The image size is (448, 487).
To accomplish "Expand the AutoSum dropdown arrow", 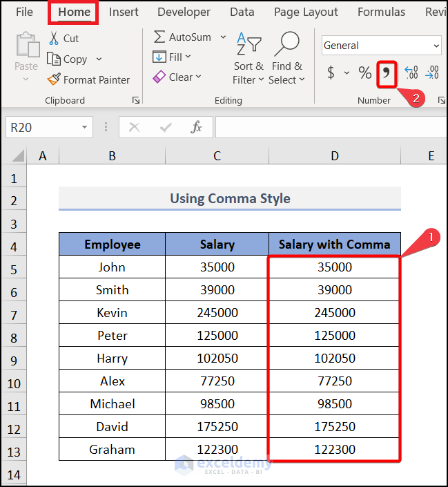I will pyautogui.click(x=223, y=37).
